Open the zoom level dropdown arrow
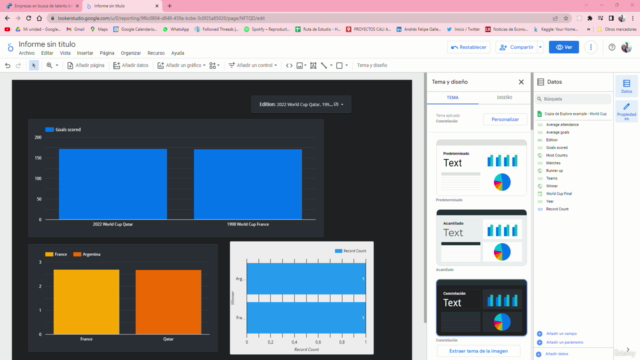640x360 pixels. (x=57, y=65)
